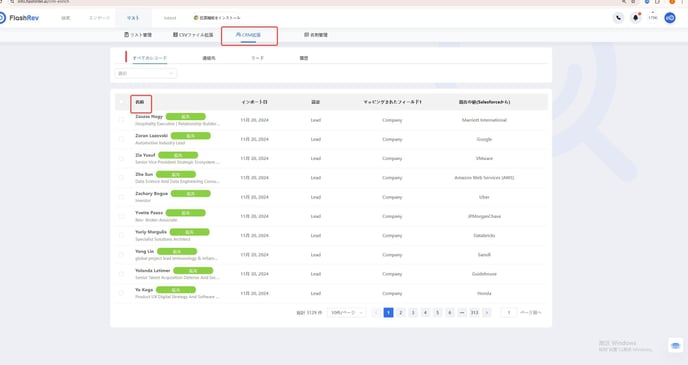Click the pagination ellipsis button
This screenshot has height=365, width=688.
pos(462,312)
